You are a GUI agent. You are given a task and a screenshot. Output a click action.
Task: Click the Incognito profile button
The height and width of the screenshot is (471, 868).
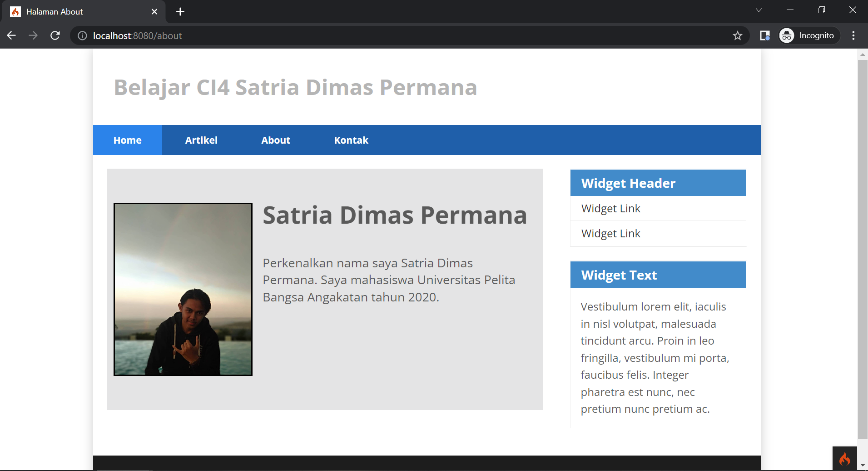pyautogui.click(x=808, y=35)
